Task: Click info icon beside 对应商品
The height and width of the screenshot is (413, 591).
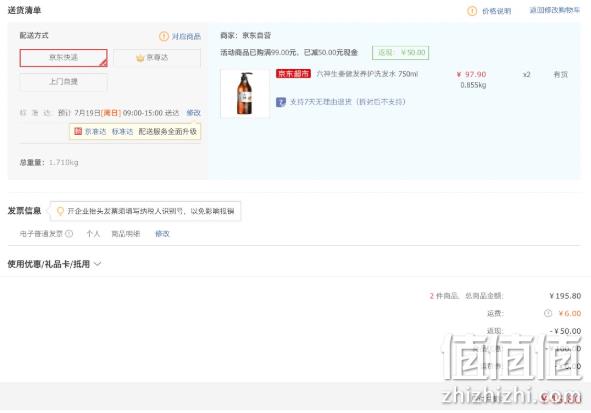Action: (164, 36)
